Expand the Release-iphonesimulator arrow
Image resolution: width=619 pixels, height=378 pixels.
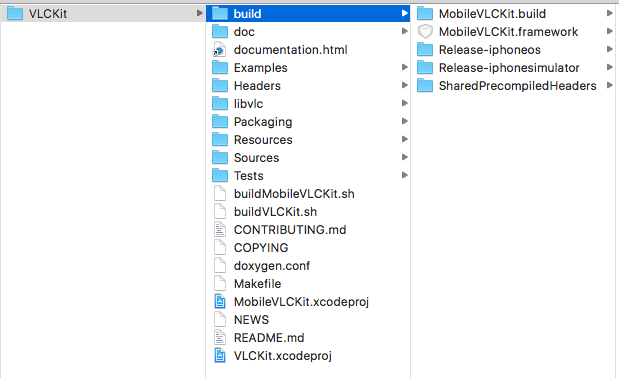click(610, 67)
